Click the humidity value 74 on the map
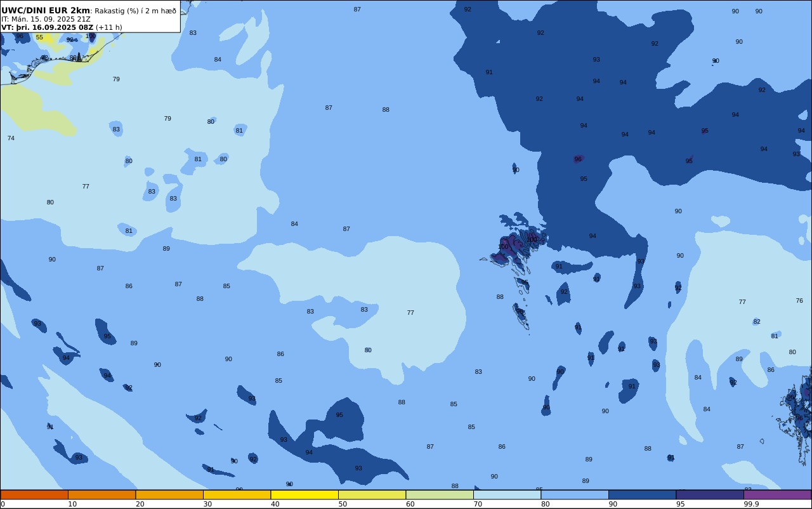The height and width of the screenshot is (509, 812). tap(11, 138)
